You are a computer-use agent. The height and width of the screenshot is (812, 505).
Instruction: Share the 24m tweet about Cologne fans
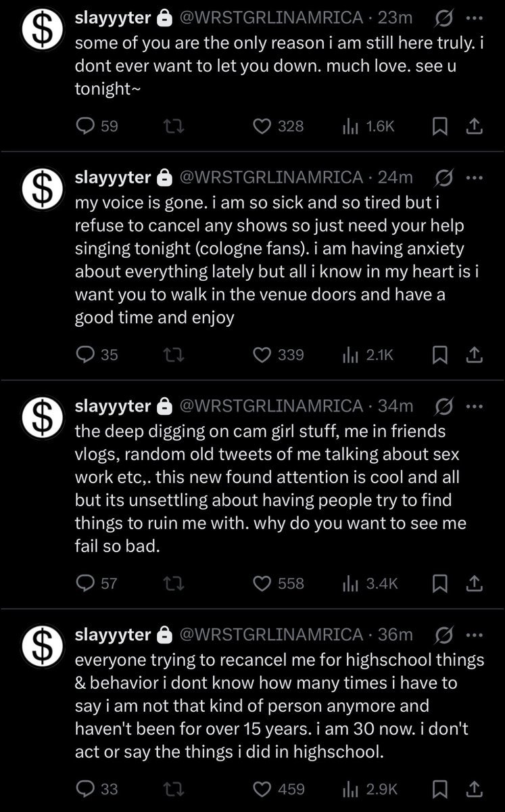pyautogui.click(x=475, y=355)
